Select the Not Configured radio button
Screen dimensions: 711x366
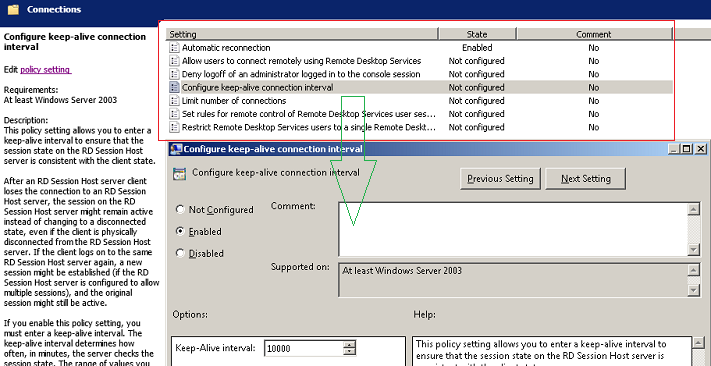(180, 210)
